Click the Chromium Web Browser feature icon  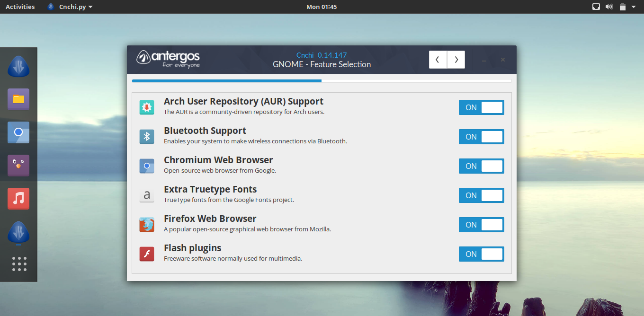(x=147, y=166)
